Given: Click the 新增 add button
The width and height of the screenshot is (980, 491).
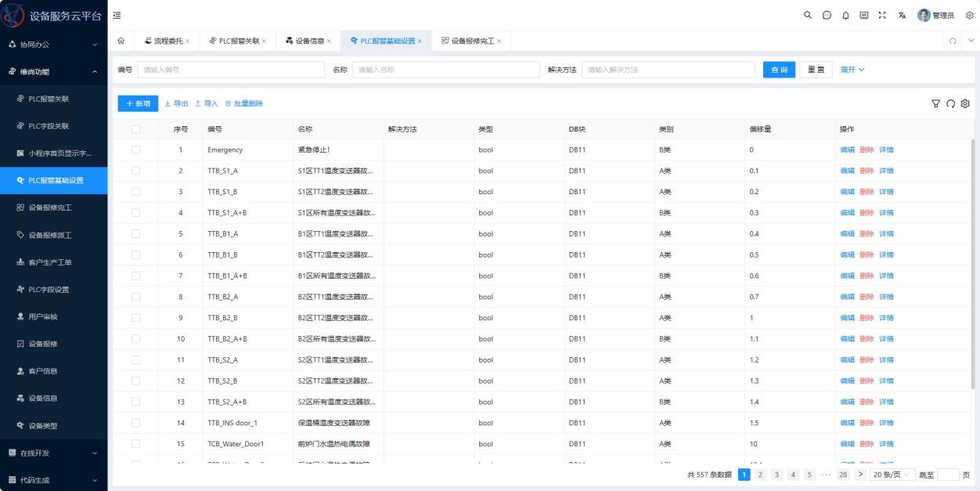Looking at the screenshot, I should 138,103.
